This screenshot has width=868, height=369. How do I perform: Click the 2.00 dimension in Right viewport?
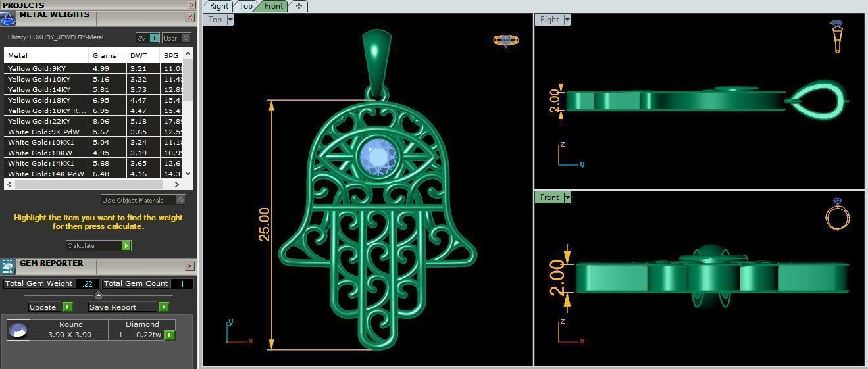coord(554,101)
